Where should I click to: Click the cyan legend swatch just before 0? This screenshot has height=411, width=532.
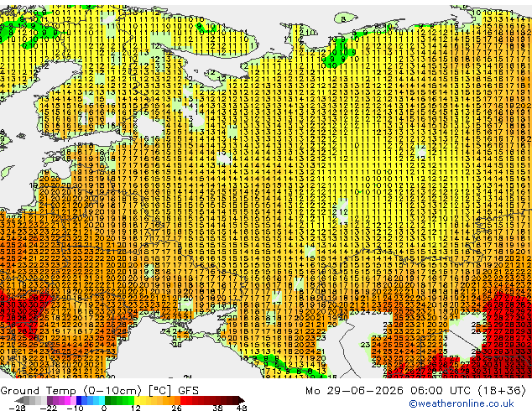[102, 400]
